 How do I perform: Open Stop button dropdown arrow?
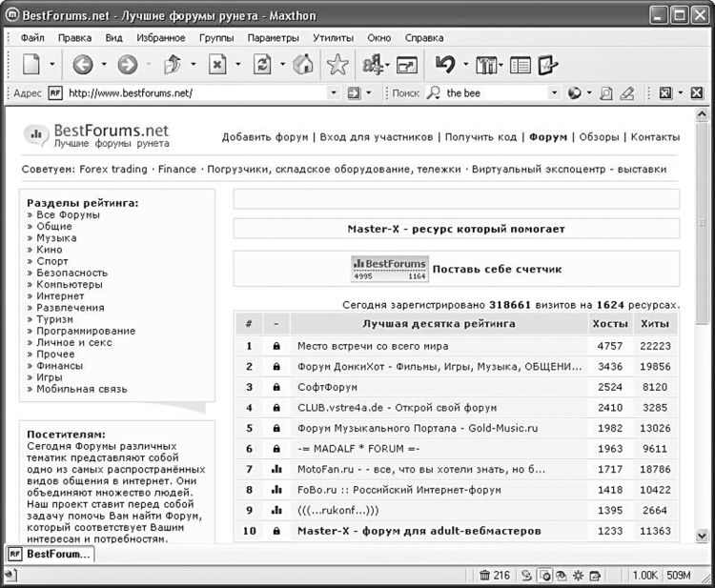238,64
